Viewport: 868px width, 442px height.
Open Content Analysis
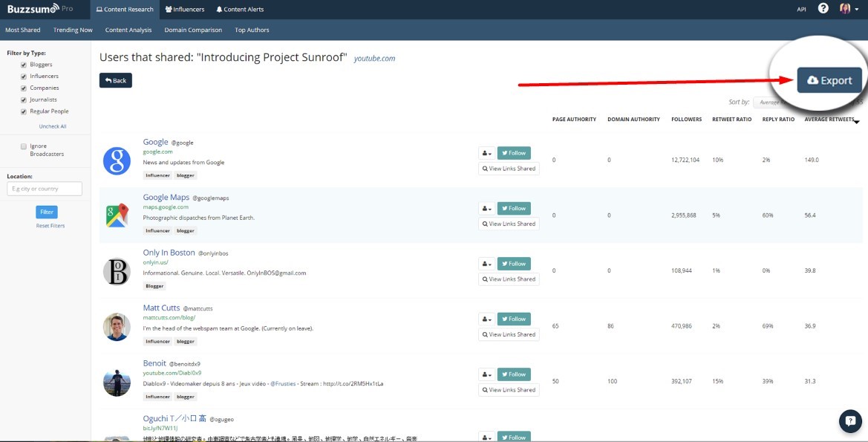click(x=128, y=30)
